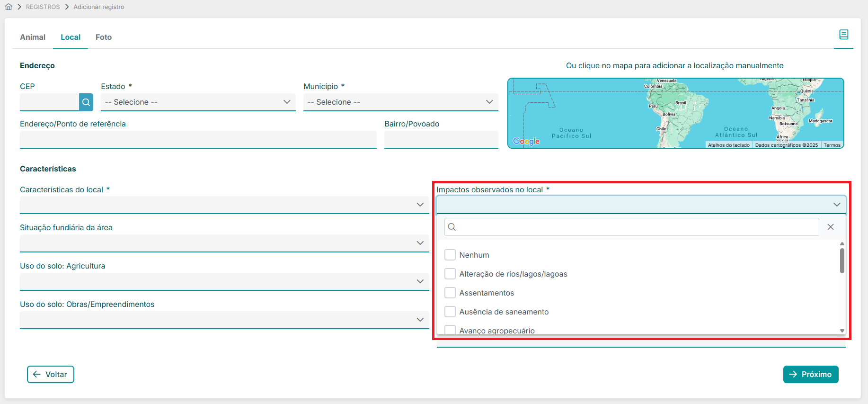Click the CEP search magnifier button
Screen dimensions: 868x404
click(x=86, y=102)
